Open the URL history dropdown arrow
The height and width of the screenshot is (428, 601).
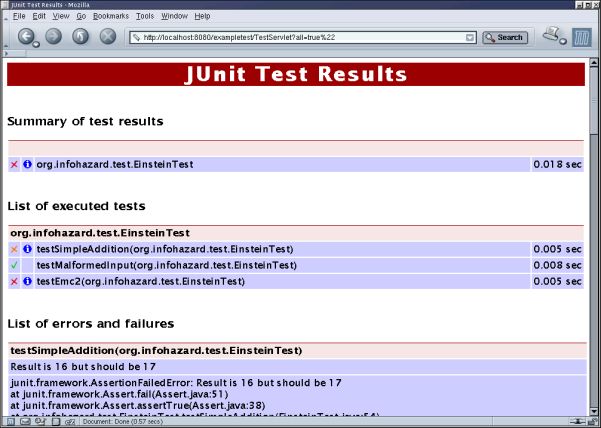pyautogui.click(x=470, y=38)
